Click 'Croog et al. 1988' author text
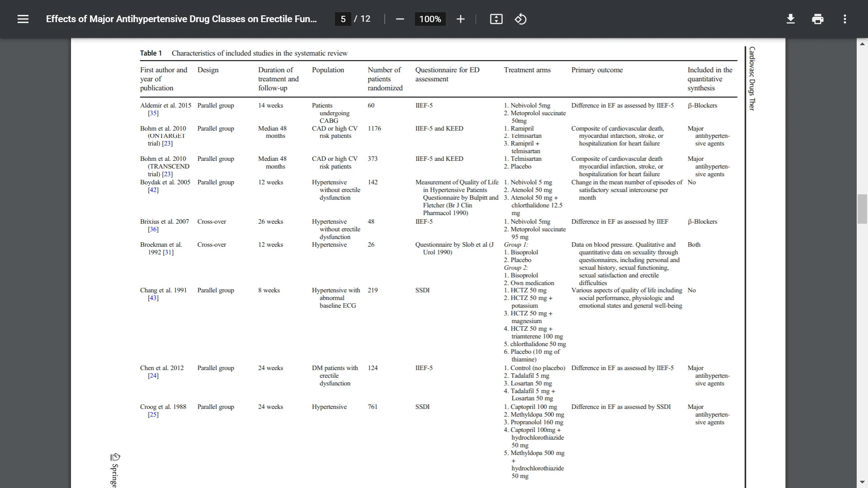The image size is (868, 488). point(163,407)
